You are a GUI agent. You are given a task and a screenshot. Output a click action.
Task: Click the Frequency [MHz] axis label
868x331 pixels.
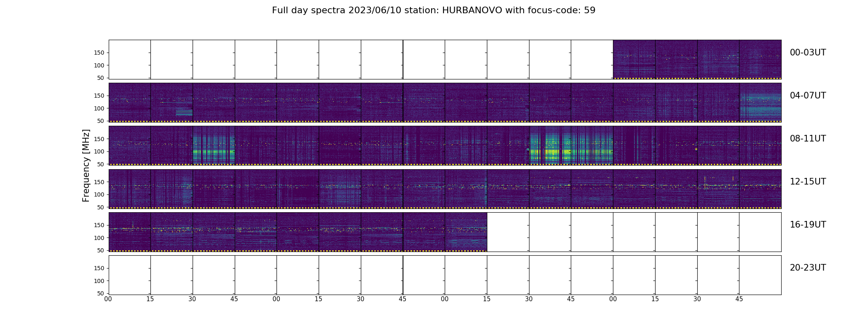pos(86,165)
